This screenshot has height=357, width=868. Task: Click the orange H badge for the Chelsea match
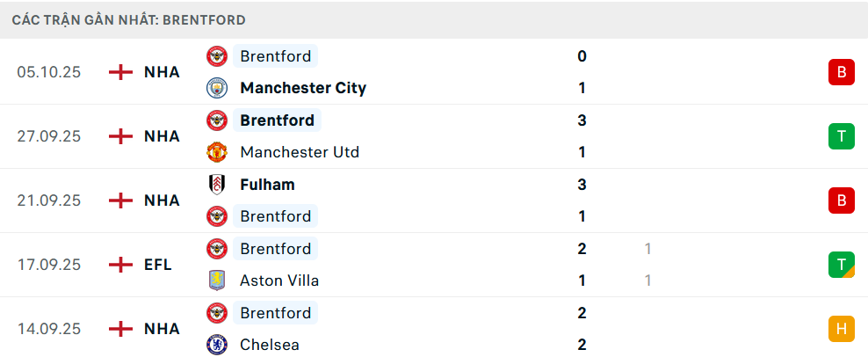pos(841,329)
